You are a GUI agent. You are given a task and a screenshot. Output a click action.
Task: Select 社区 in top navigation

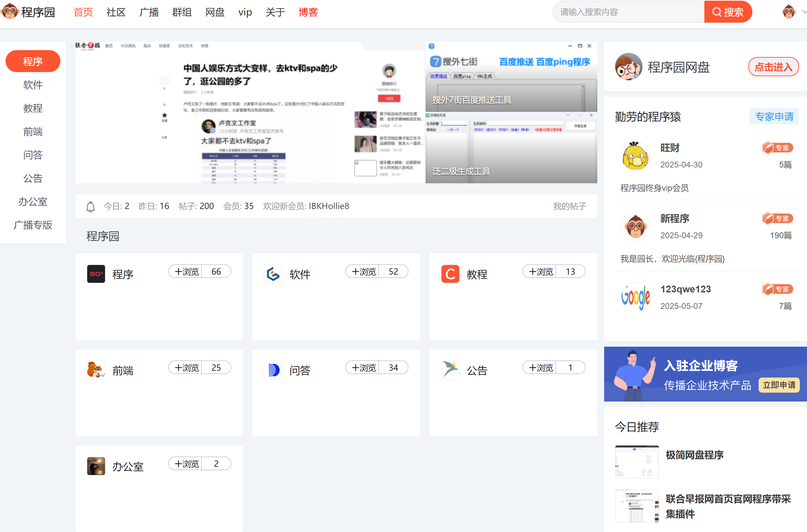click(116, 12)
